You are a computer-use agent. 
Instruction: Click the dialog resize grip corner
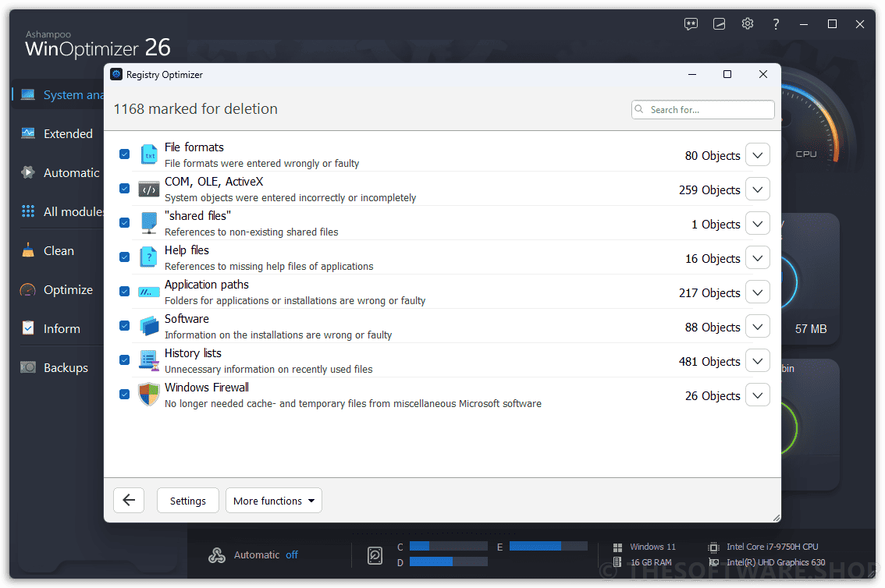pyautogui.click(x=777, y=518)
